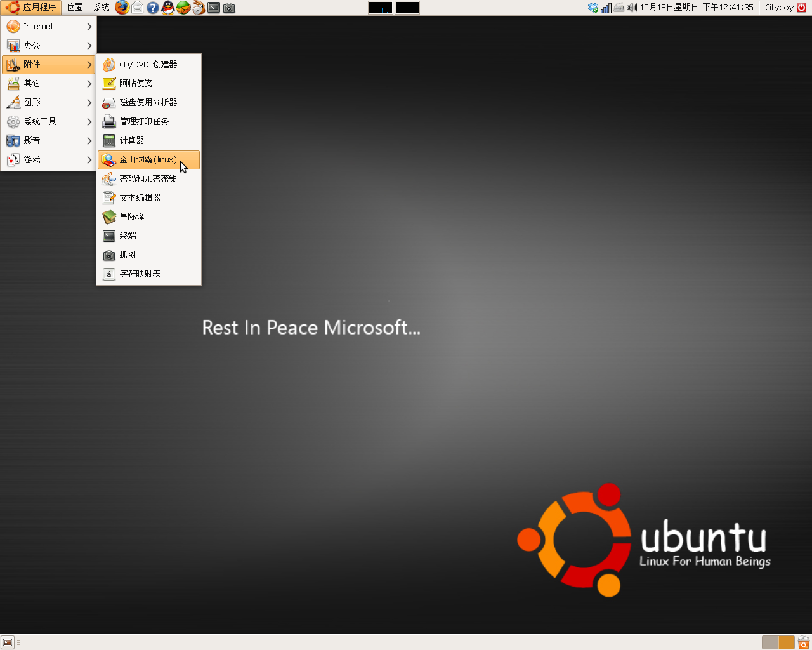Screen dimensions: 812x650
Task: Open the keyboard input method tray icon
Action: [x=619, y=8]
